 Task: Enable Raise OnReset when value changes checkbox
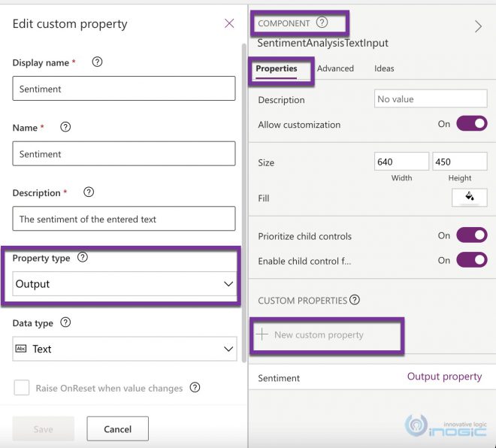click(x=22, y=388)
